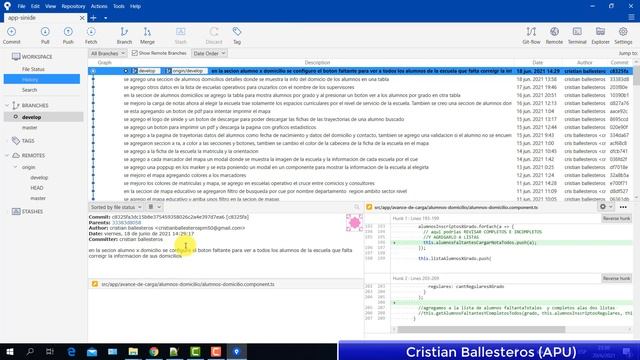Click the author avatar thumbnail
The image size is (640, 360).
(x=354, y=222)
